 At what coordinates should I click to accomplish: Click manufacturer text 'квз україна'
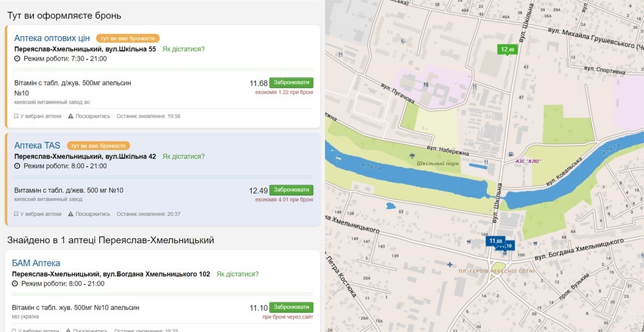[26, 317]
